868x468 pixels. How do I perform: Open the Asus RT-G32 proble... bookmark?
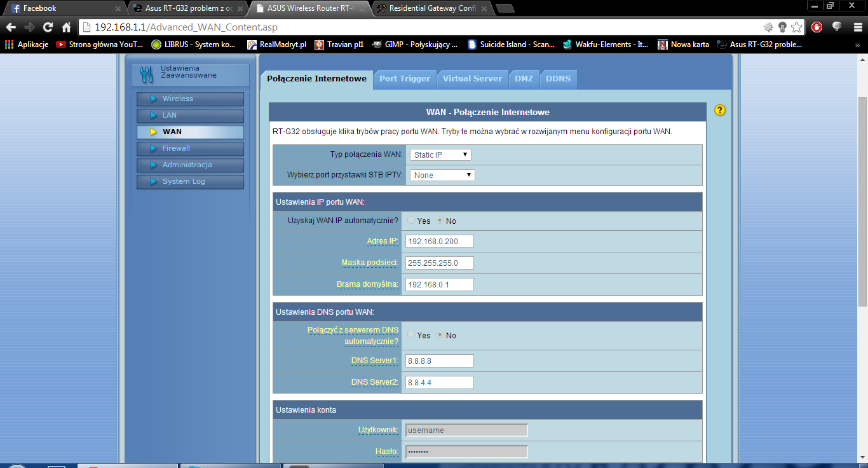[759, 45]
